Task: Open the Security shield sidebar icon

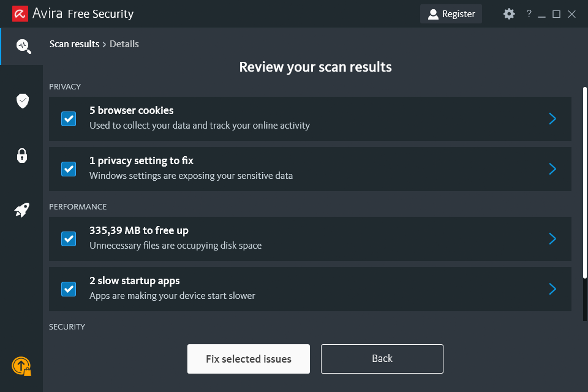Action: point(23,100)
